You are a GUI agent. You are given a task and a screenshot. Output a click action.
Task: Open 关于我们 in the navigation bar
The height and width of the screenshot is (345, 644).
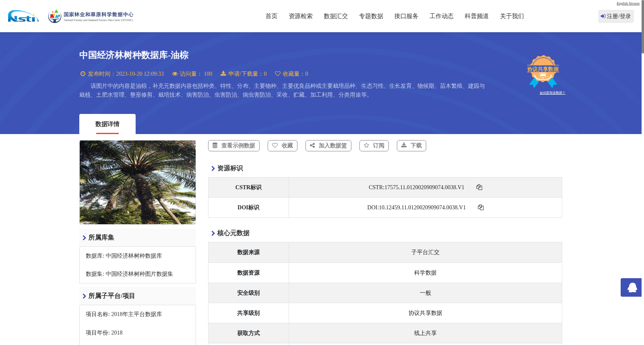[x=512, y=16]
